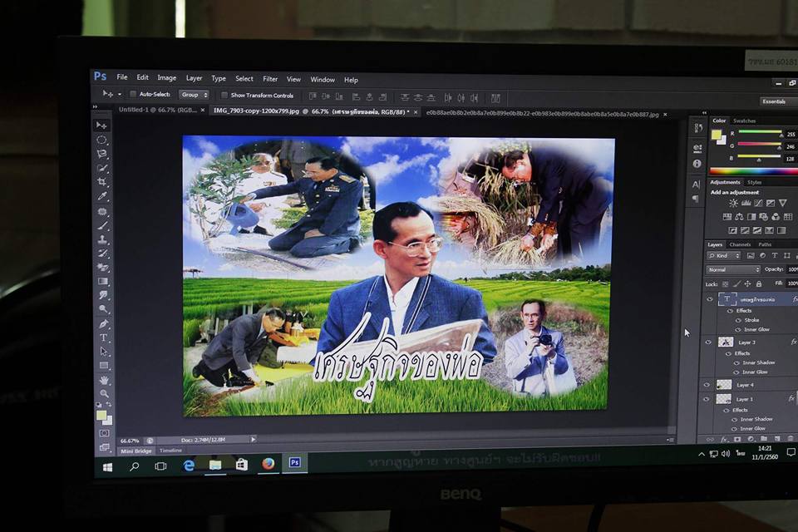798x532 pixels.
Task: Pick the Eyedropper tool
Action: [102, 196]
